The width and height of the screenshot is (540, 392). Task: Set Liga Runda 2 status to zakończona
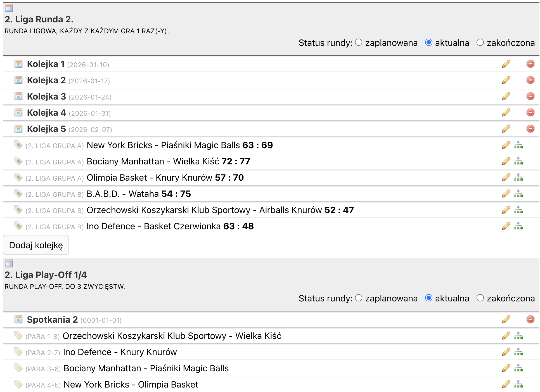coord(480,42)
